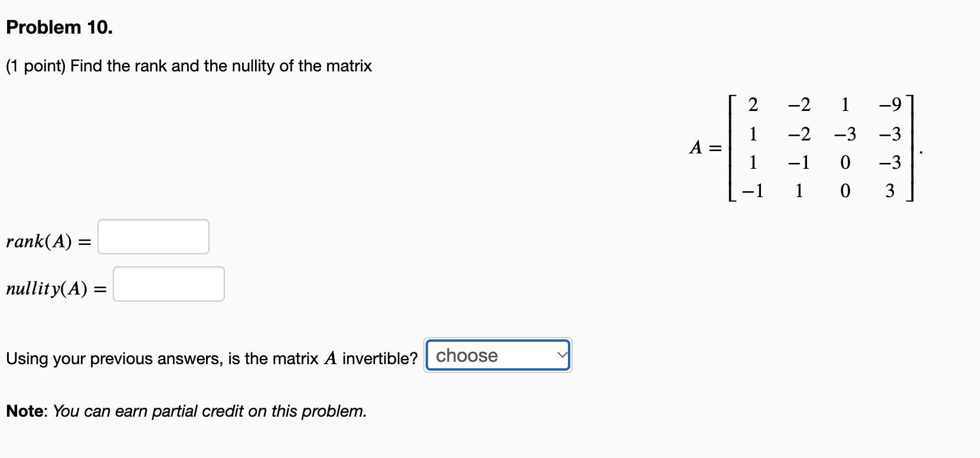
Task: Click the 'Problem 10.' heading
Action: click(59, 27)
